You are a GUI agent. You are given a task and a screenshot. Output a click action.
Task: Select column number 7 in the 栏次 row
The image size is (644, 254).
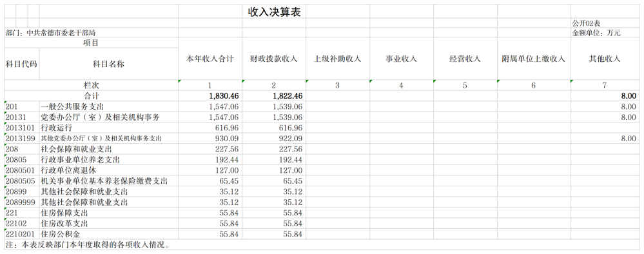click(x=605, y=86)
